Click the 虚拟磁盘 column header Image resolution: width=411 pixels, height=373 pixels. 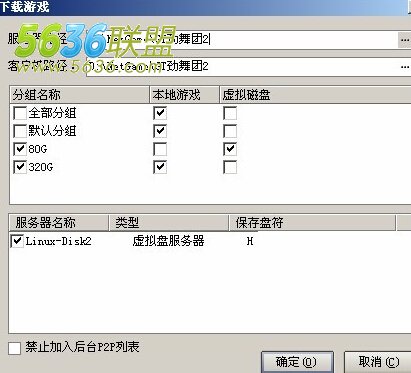315,95
